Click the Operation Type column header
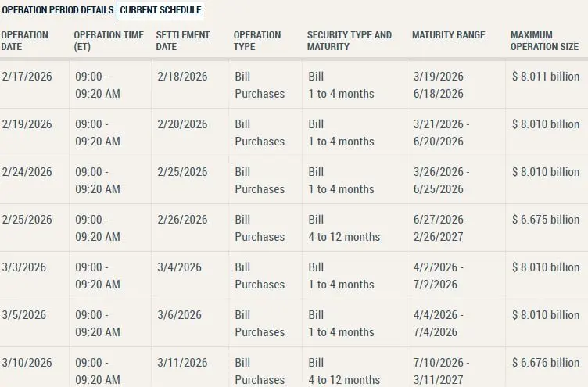The image size is (588, 387). tap(257, 41)
